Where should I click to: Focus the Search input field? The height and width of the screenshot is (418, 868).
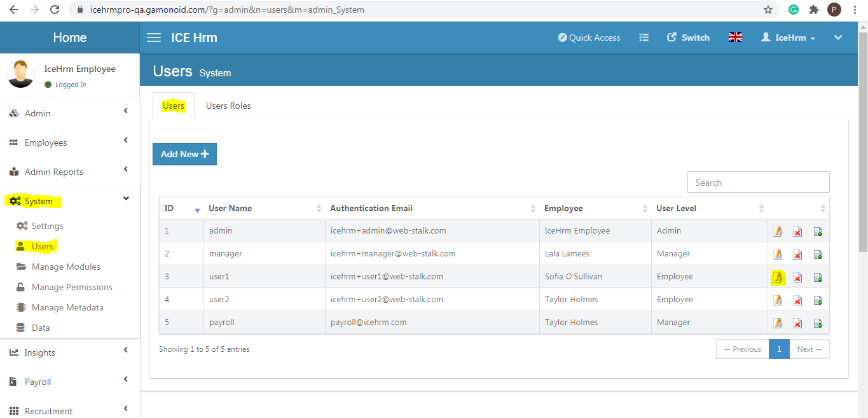tap(759, 182)
